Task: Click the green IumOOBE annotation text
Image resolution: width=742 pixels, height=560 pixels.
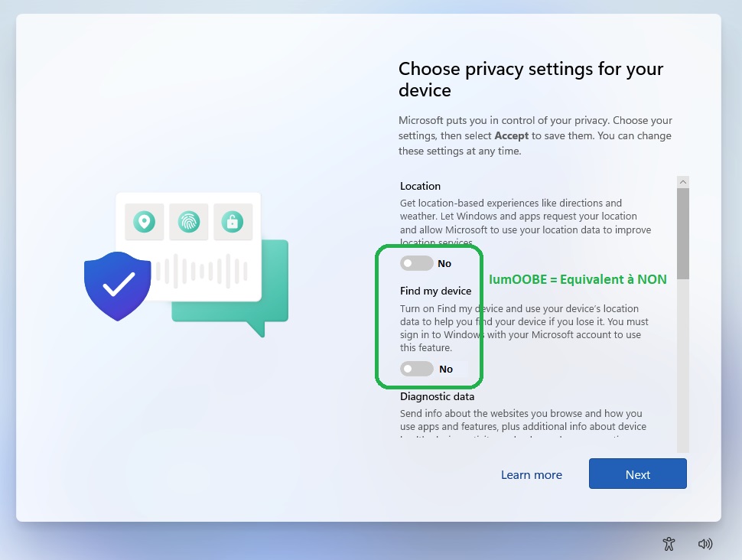Action: (578, 279)
